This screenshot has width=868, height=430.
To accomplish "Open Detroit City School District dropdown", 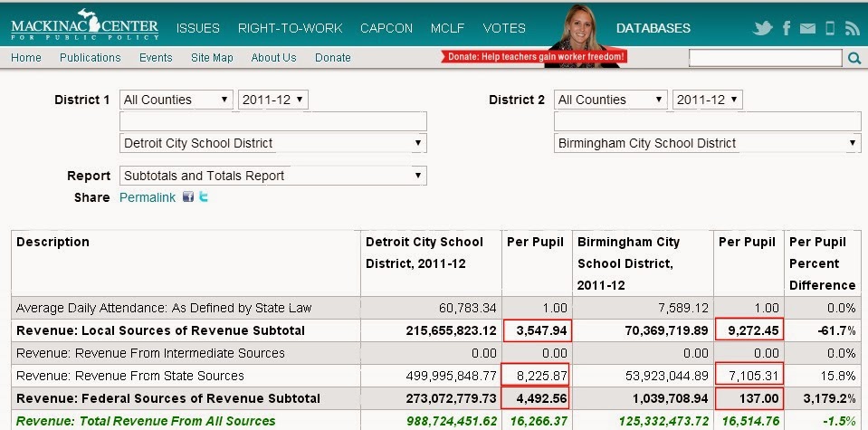I will pyautogui.click(x=273, y=143).
